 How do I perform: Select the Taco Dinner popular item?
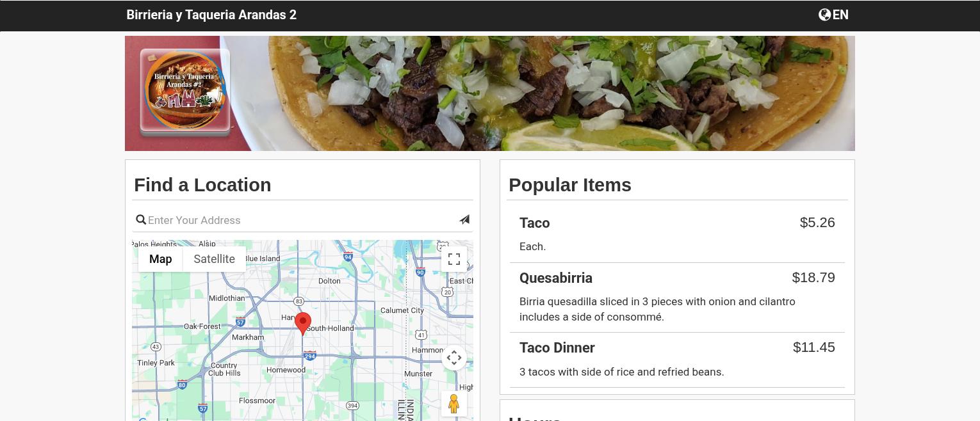(677, 360)
